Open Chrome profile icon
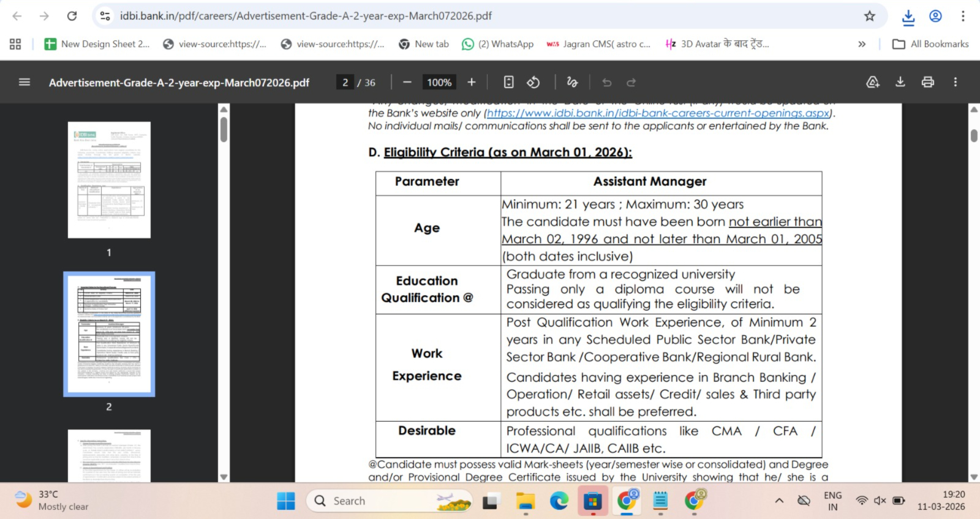980x519 pixels. (x=935, y=16)
